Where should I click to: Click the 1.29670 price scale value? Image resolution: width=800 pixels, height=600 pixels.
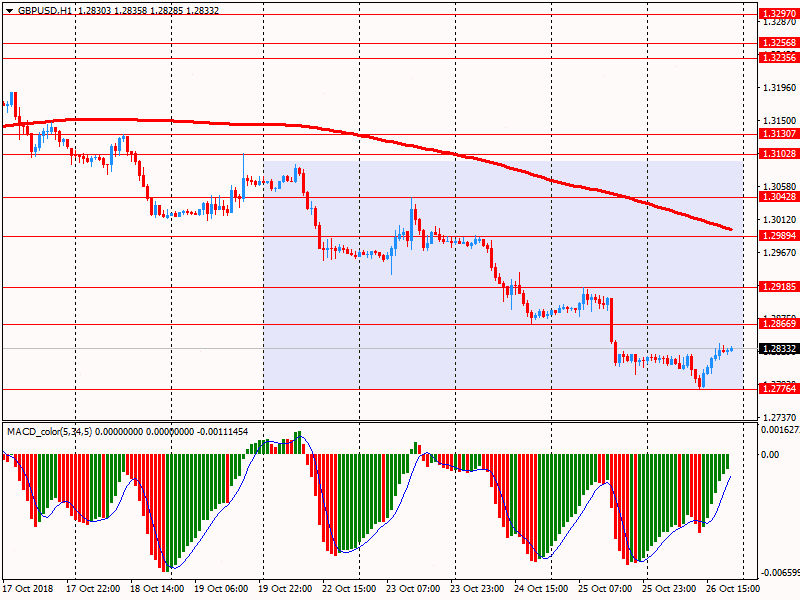pos(779,253)
